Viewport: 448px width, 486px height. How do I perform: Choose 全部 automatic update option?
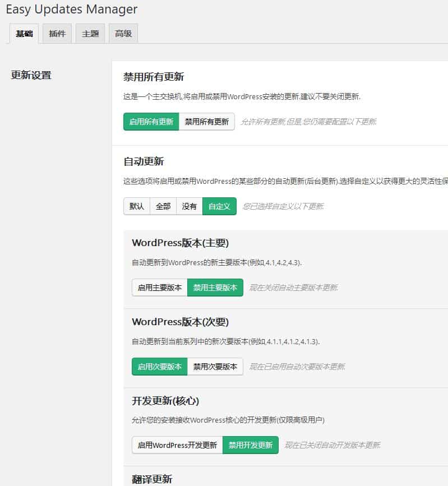(163, 206)
